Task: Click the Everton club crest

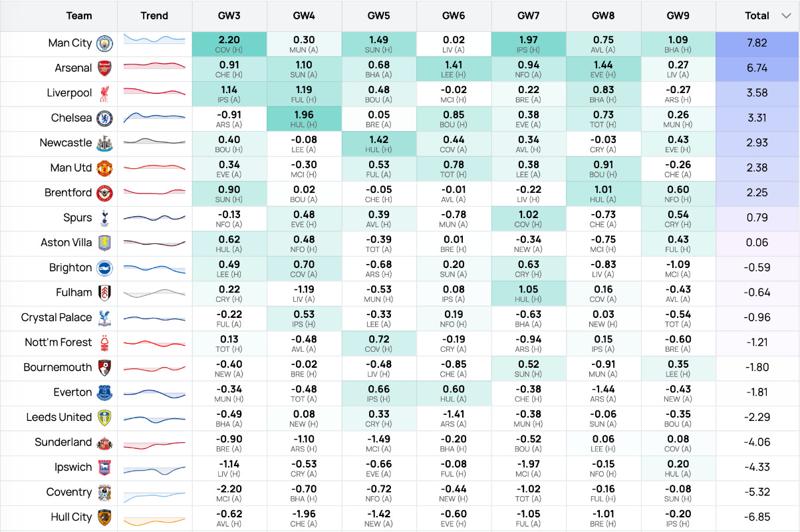Action: [x=104, y=393]
